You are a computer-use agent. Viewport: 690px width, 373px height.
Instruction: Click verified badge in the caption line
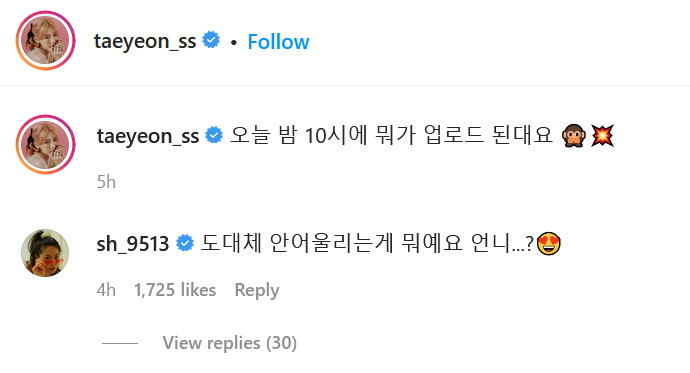pos(214,135)
